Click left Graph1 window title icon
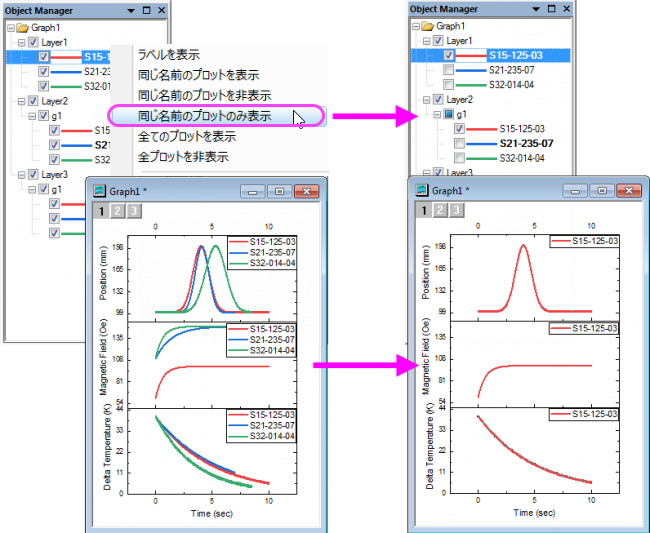Viewport: 650px width, 533px height. point(99,191)
